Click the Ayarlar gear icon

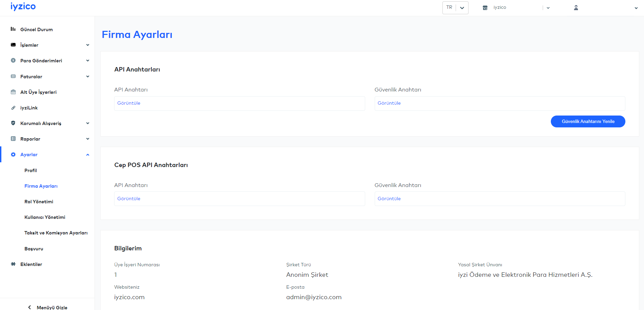13,154
